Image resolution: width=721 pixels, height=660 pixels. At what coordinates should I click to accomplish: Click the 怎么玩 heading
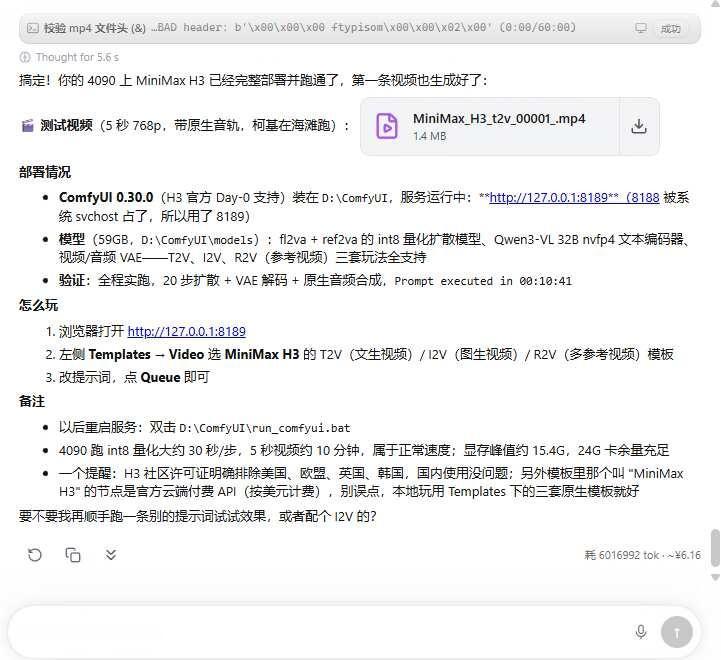[x=38, y=305]
